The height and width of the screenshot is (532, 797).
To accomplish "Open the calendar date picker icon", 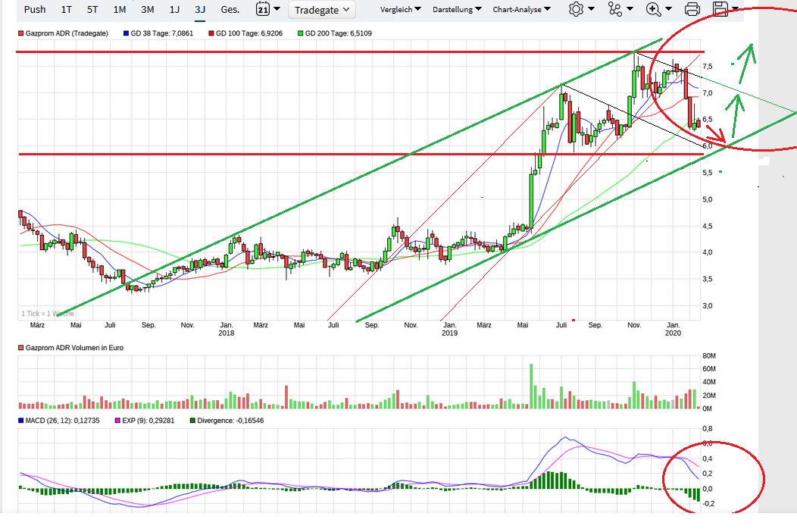I will coord(263,9).
